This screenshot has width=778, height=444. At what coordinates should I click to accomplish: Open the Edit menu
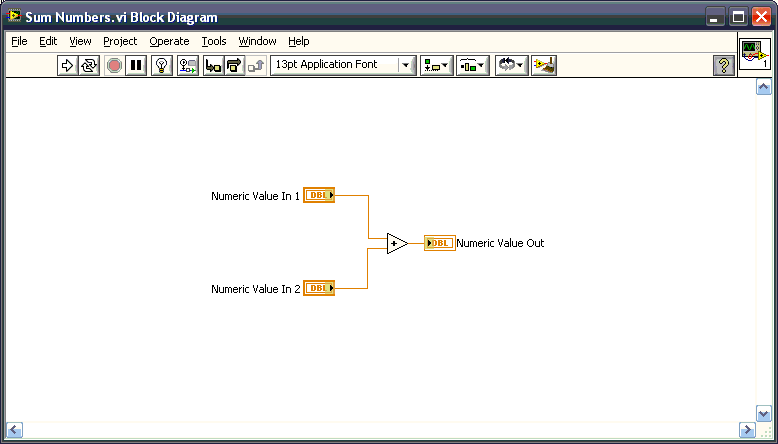click(48, 41)
